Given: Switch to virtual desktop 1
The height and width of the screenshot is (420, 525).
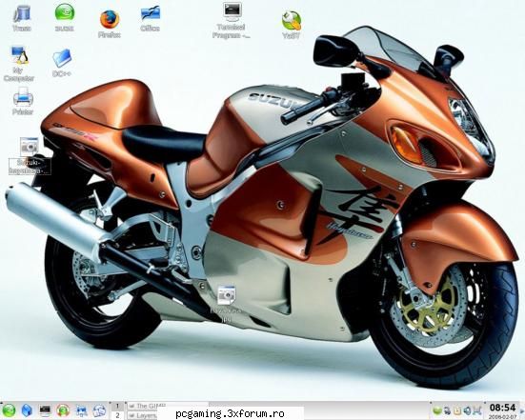Looking at the screenshot, I should coord(117,406).
